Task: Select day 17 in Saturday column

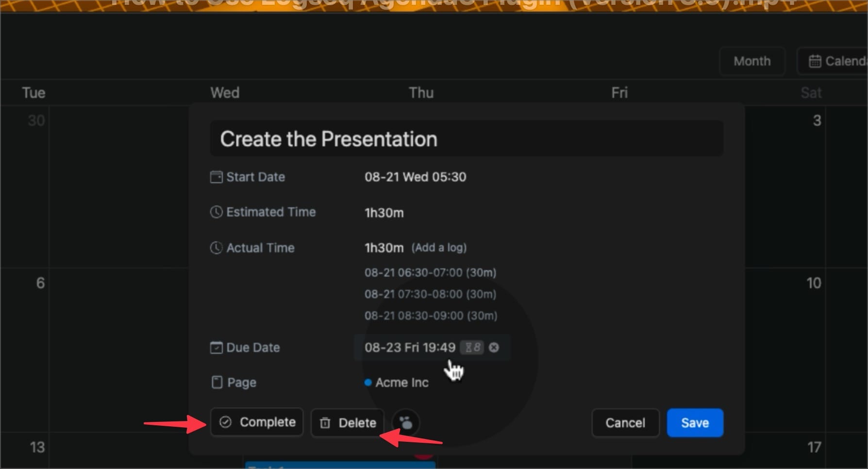Action: pyautogui.click(x=814, y=447)
